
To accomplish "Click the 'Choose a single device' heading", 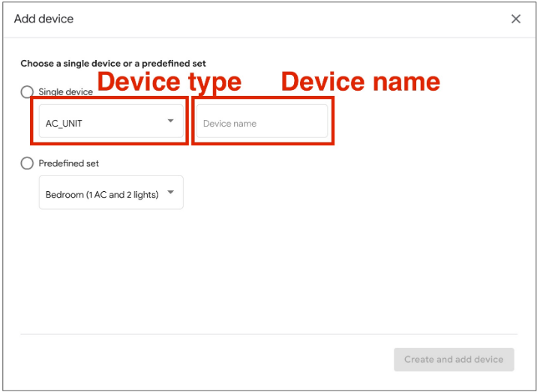I will point(113,64).
